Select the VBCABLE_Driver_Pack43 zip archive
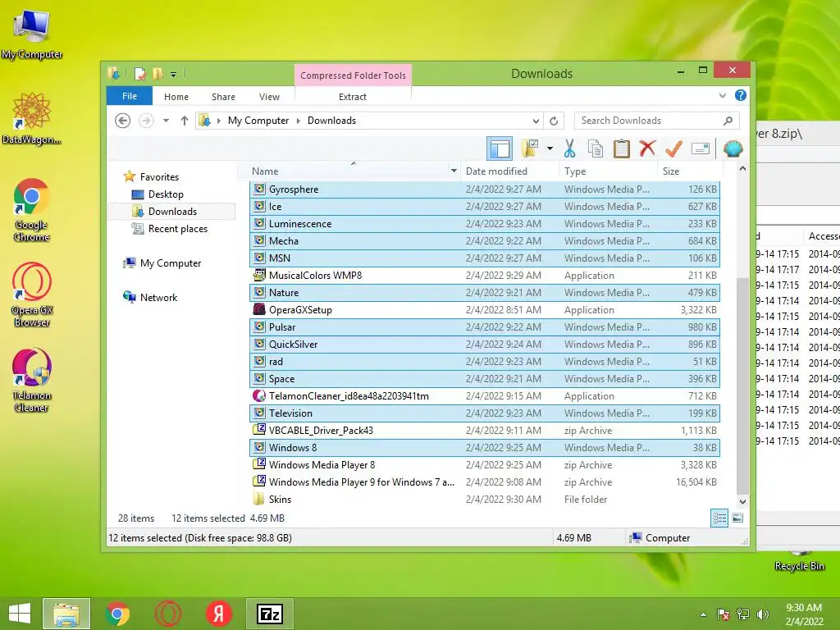 pos(484,430)
